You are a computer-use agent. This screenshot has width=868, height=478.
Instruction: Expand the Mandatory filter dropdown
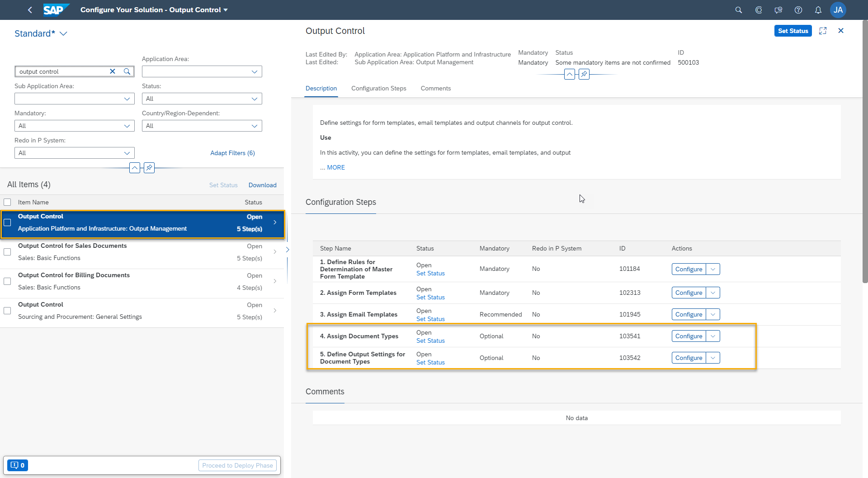(x=127, y=126)
